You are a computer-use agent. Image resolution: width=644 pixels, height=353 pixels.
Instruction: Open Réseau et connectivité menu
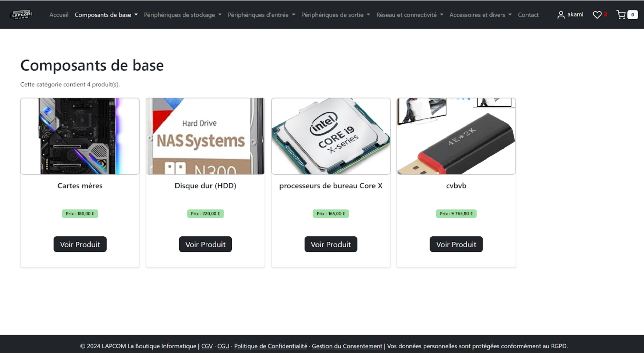(x=409, y=15)
